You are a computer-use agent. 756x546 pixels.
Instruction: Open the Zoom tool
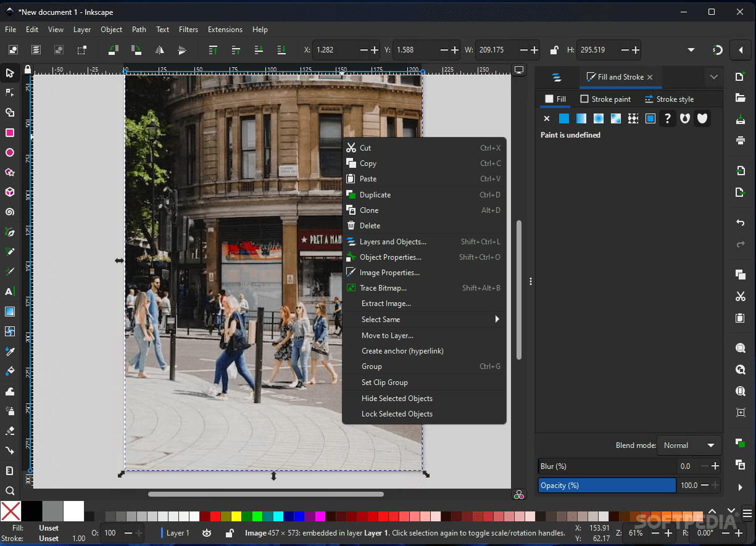click(10, 490)
